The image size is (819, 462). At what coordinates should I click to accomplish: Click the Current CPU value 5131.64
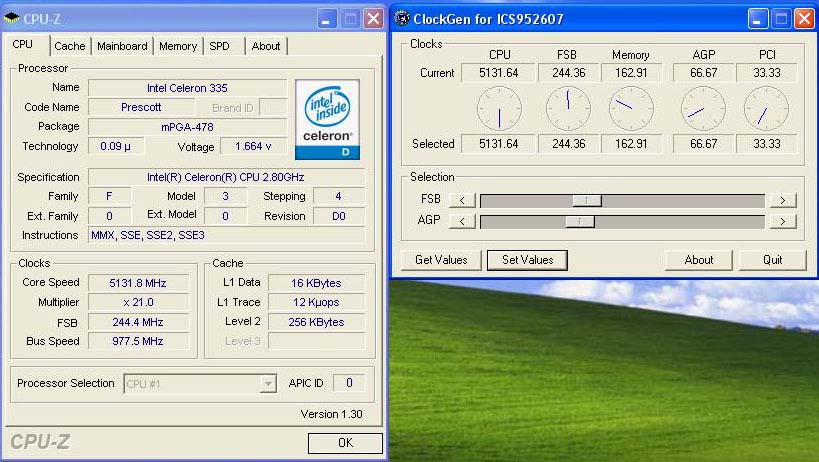[498, 73]
